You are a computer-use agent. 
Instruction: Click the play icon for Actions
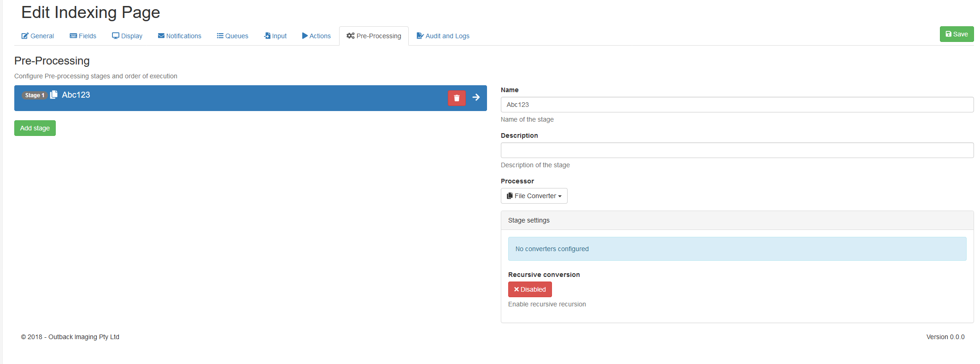305,36
